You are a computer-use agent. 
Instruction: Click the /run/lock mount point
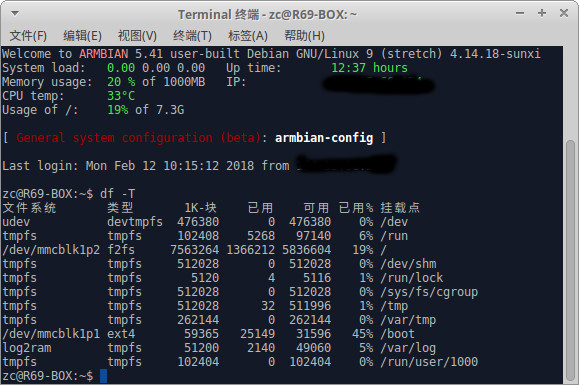pos(412,278)
